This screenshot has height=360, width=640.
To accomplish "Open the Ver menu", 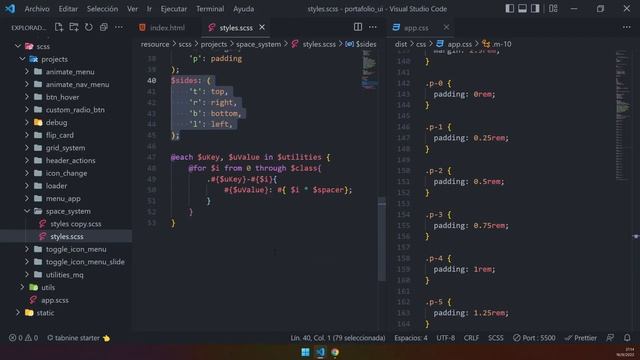I will click(x=132, y=9).
